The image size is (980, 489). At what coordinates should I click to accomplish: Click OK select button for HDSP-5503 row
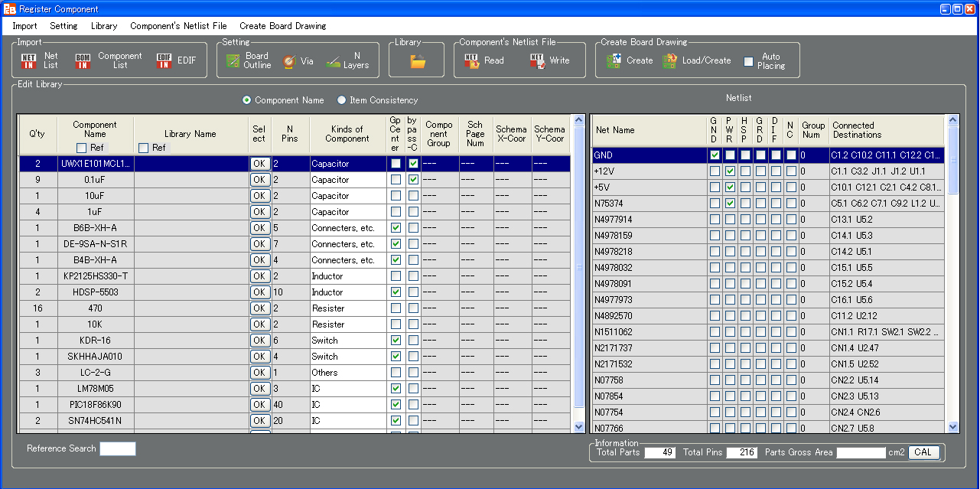(259, 292)
